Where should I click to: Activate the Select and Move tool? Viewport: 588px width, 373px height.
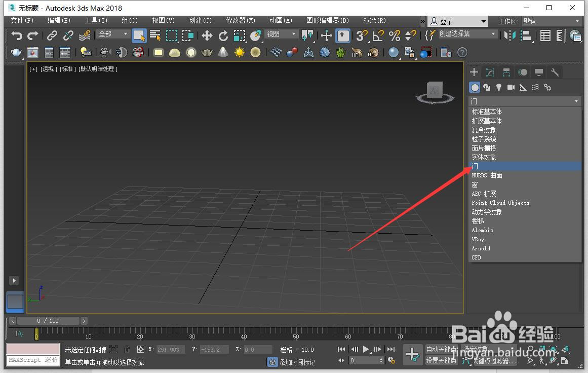coord(207,35)
